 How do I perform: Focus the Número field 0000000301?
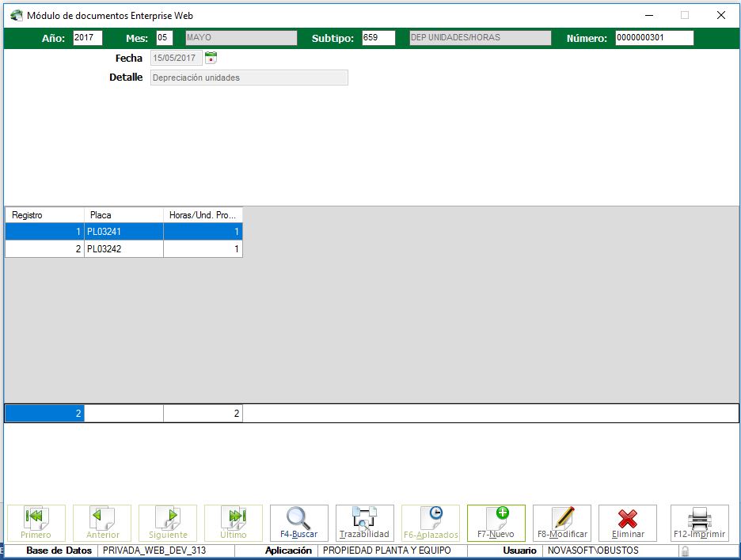[655, 38]
